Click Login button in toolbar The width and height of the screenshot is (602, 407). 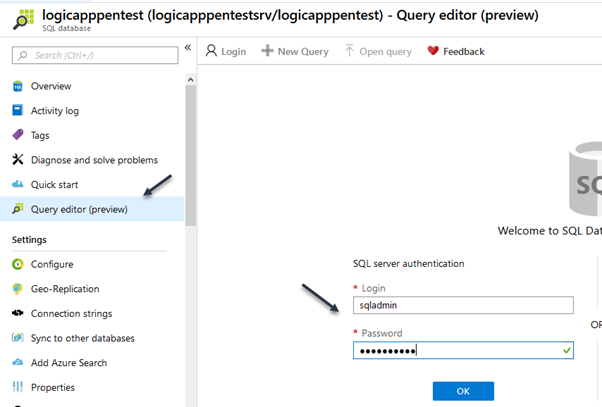click(226, 51)
